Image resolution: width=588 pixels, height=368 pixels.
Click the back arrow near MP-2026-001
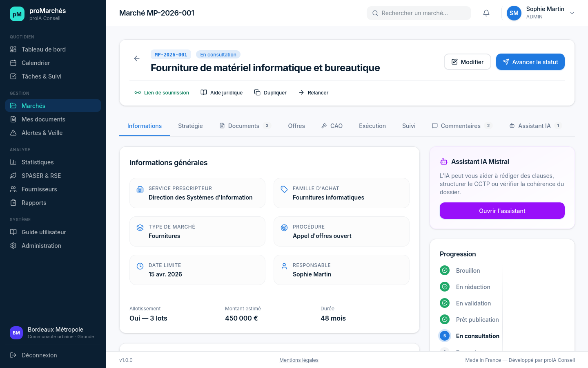pos(136,58)
